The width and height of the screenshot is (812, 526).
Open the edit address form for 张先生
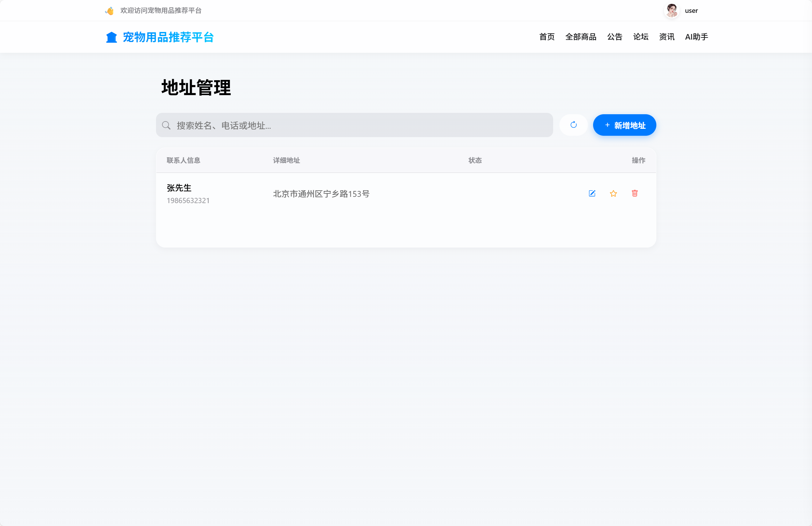click(x=592, y=193)
